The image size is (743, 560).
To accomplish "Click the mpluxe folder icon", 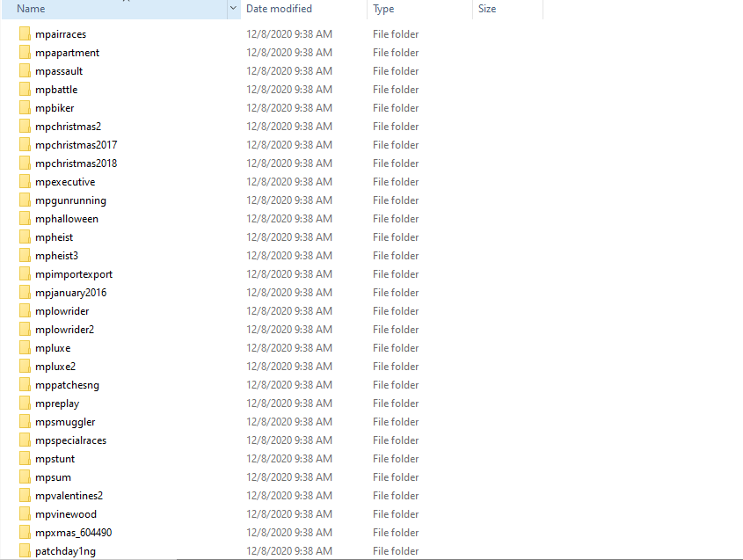I will click(x=25, y=348).
